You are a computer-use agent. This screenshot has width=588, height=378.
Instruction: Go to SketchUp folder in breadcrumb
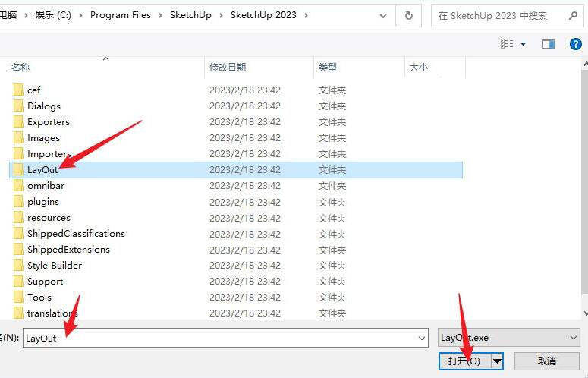190,15
